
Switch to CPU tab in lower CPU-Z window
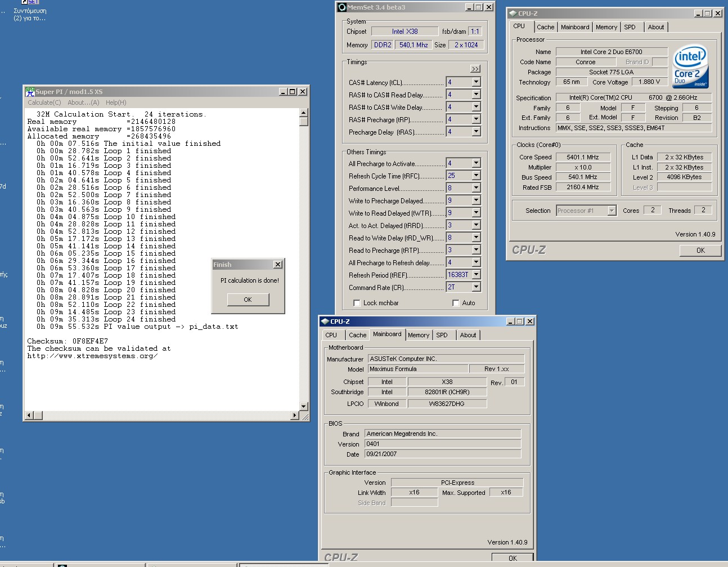(331, 335)
